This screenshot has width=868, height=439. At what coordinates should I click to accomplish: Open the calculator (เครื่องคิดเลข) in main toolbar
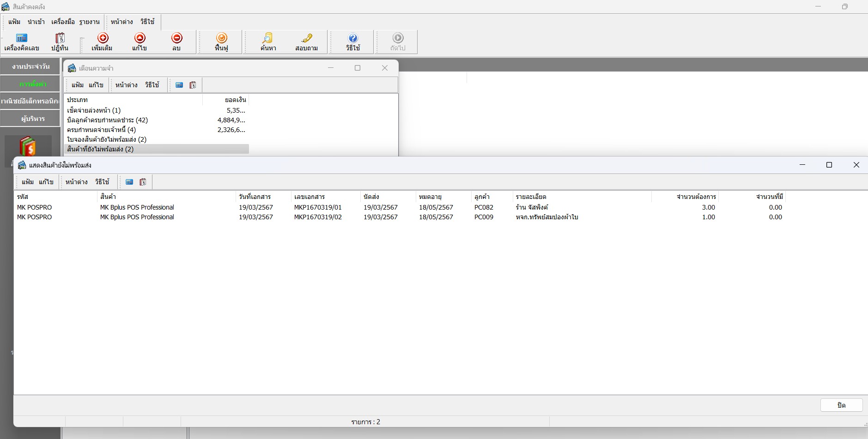pos(22,42)
